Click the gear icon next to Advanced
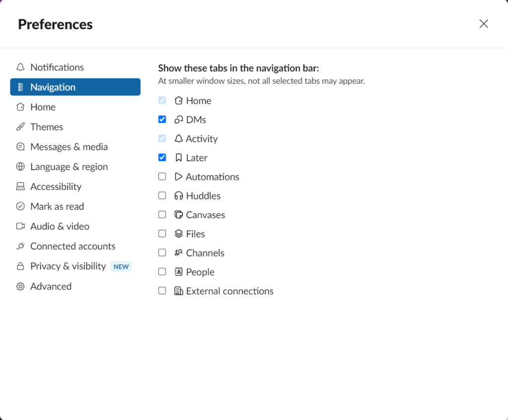Viewport: 508px width, 420px height. 20,286
